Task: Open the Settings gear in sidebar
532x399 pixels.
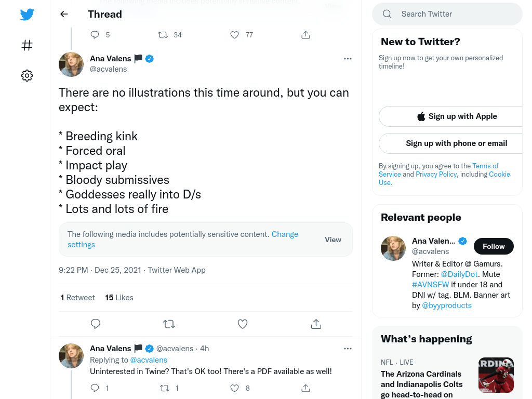Action: pos(27,76)
